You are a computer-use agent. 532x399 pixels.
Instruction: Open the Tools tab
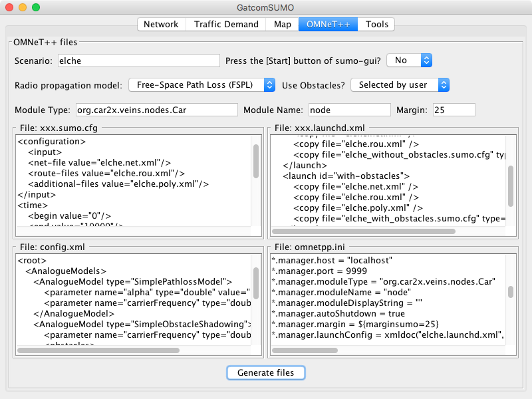(376, 25)
